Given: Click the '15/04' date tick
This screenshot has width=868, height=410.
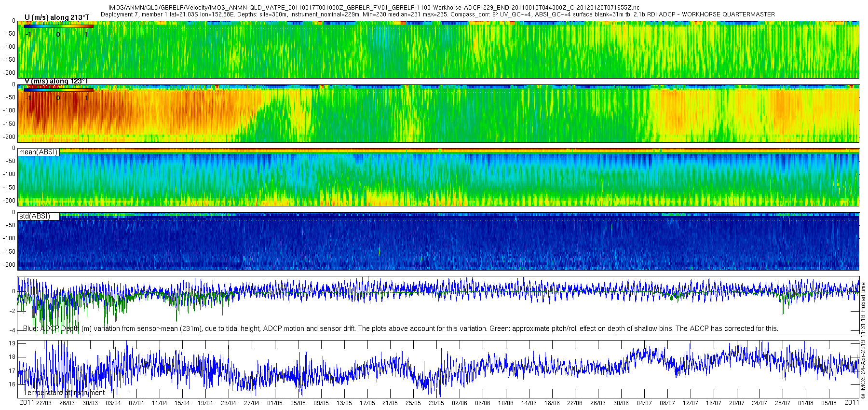Looking at the screenshot, I should [x=182, y=403].
